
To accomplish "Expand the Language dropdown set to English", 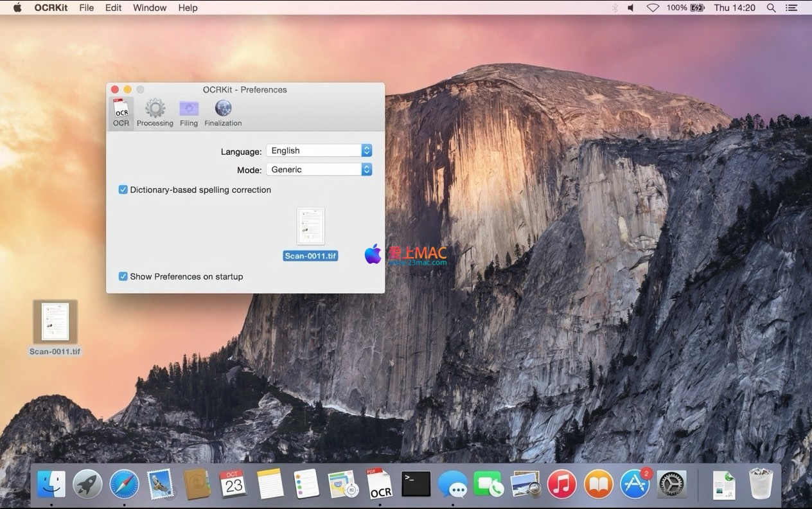I will (x=319, y=150).
